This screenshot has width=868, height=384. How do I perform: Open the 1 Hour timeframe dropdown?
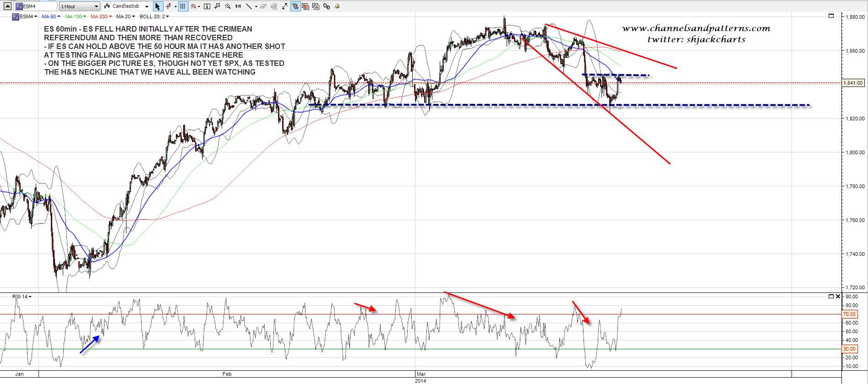[x=80, y=6]
